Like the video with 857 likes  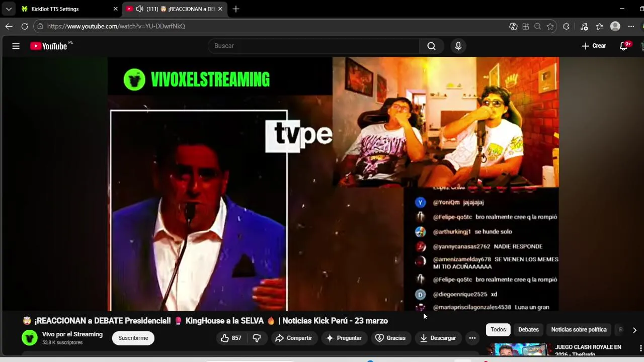(x=231, y=338)
